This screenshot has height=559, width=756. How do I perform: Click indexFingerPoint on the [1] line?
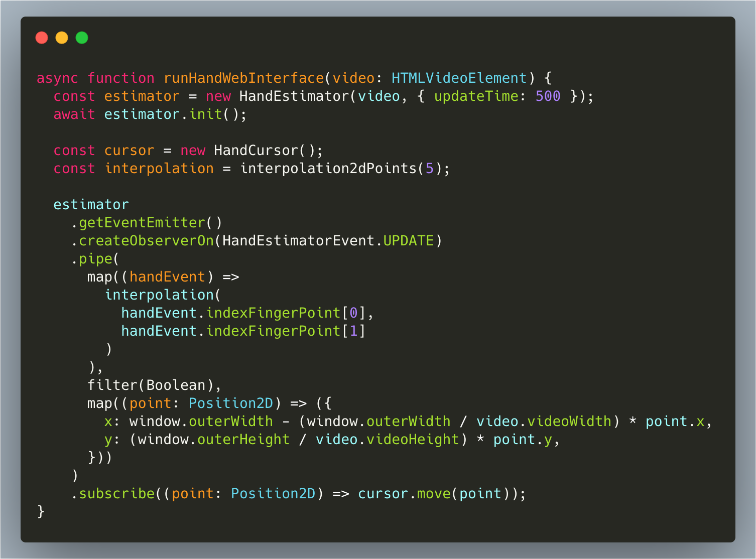(274, 331)
